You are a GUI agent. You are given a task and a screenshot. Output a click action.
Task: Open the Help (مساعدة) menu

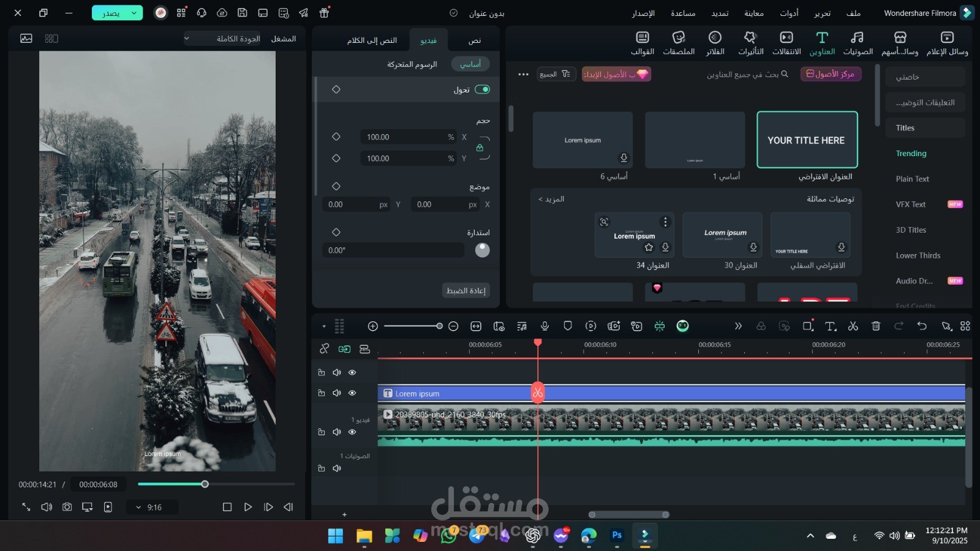point(683,13)
